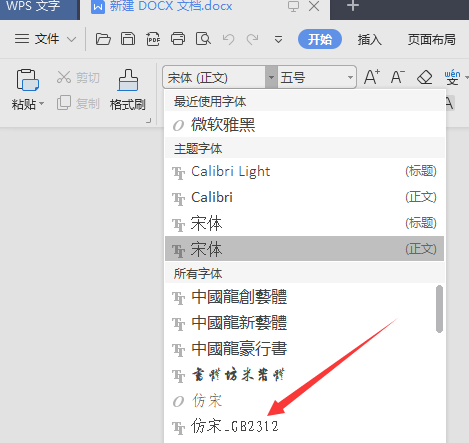Click the clear formatting eraser icon
This screenshot has width=469, height=443.
424,77
